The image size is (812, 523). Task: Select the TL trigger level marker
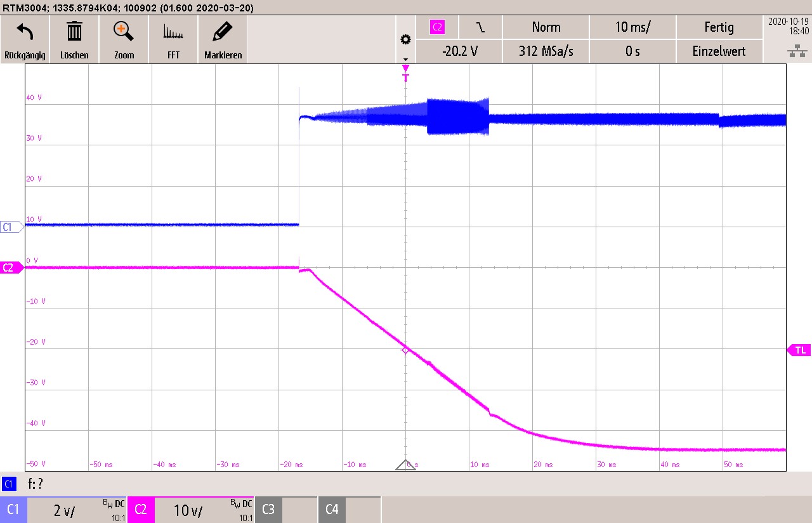point(798,350)
